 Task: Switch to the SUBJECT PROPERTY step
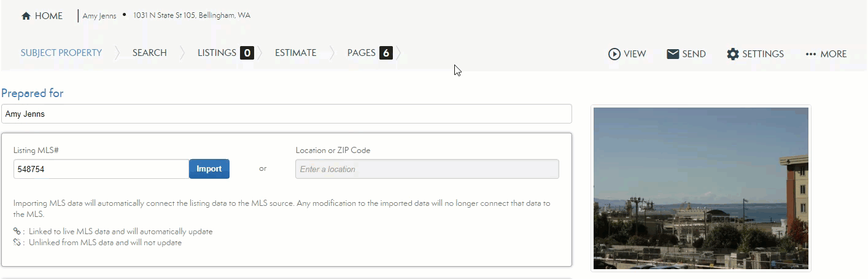[61, 53]
